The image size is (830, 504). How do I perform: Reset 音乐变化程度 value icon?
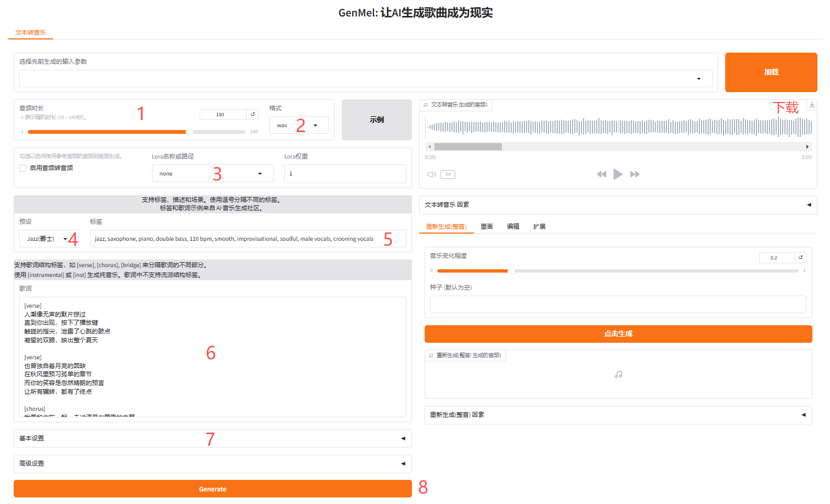click(800, 258)
